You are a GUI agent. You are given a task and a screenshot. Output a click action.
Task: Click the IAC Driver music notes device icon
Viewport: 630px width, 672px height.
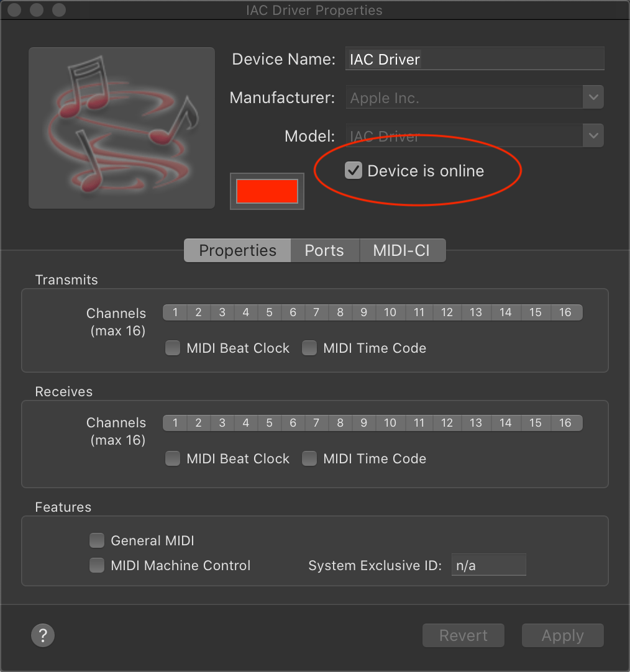coord(122,128)
